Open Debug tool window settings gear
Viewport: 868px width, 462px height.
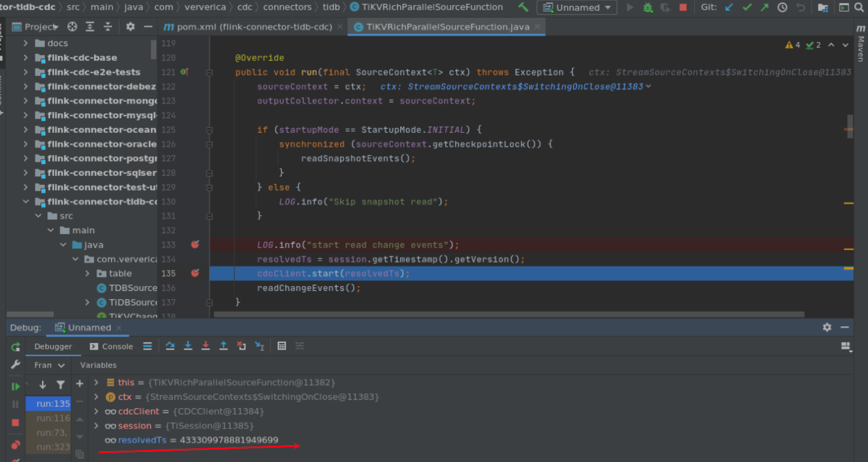pos(827,327)
